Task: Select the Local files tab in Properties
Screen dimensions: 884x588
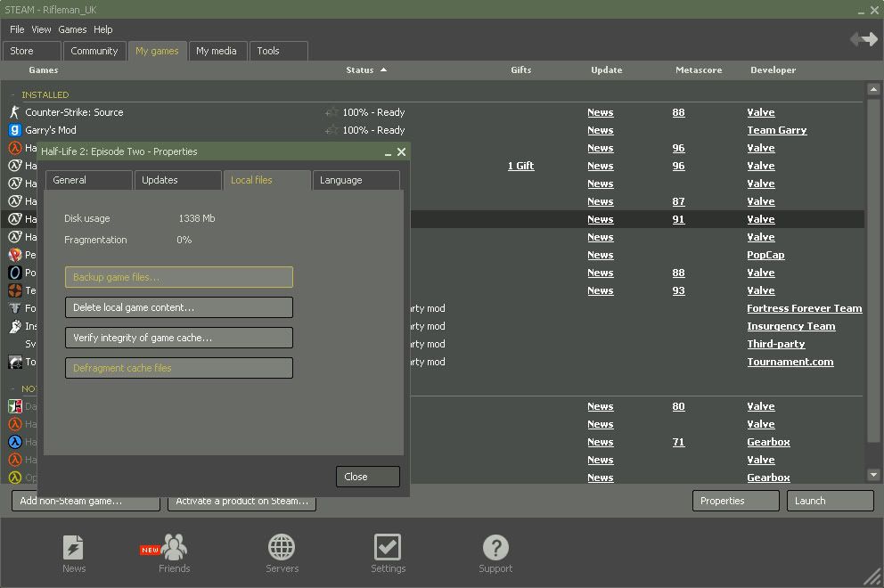Action: coord(266,180)
